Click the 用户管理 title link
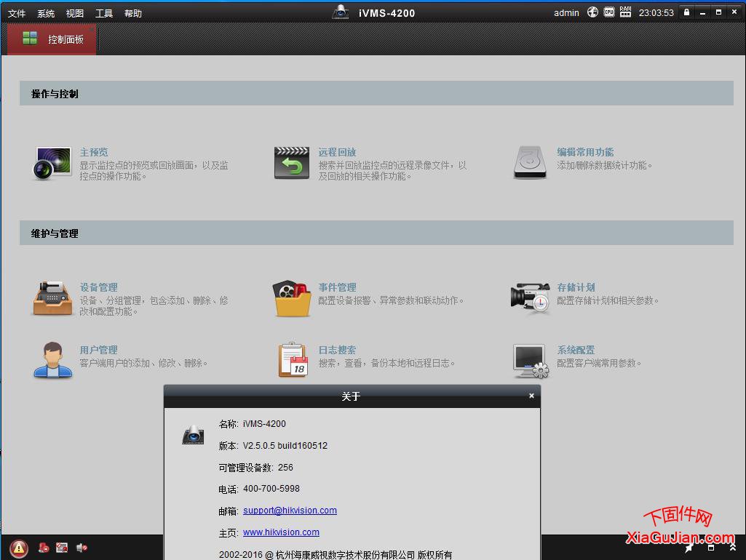 coord(98,350)
